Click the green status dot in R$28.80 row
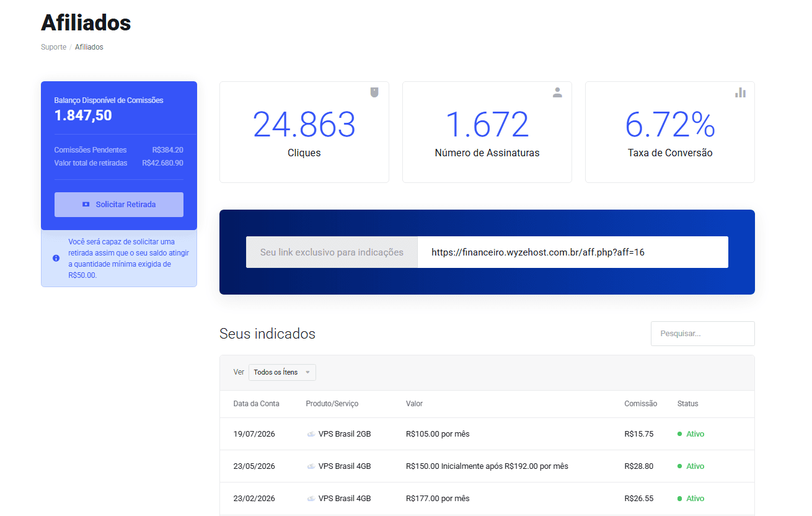The image size is (812, 516). pyautogui.click(x=680, y=466)
